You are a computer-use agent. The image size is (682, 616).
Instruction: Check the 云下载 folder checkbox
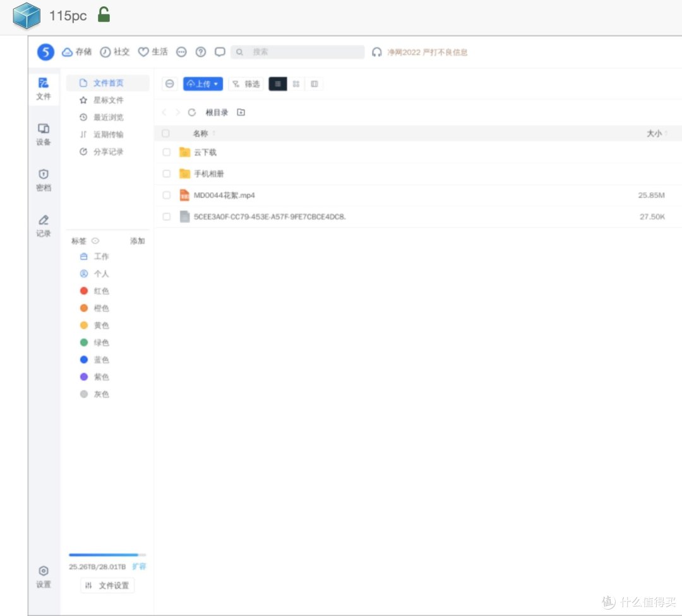[x=166, y=152]
